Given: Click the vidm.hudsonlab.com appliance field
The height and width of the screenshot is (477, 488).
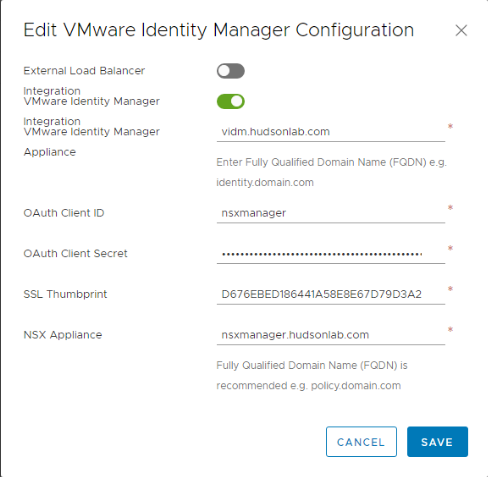Looking at the screenshot, I should pos(331,132).
